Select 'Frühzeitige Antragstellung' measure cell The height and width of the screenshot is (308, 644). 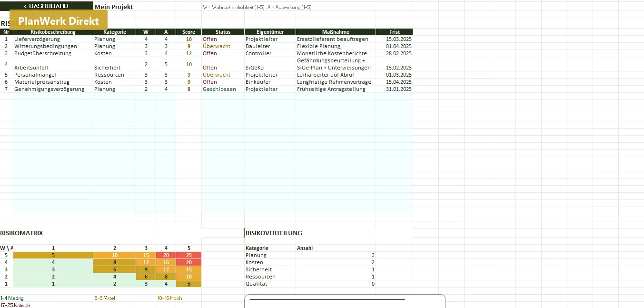click(336, 89)
